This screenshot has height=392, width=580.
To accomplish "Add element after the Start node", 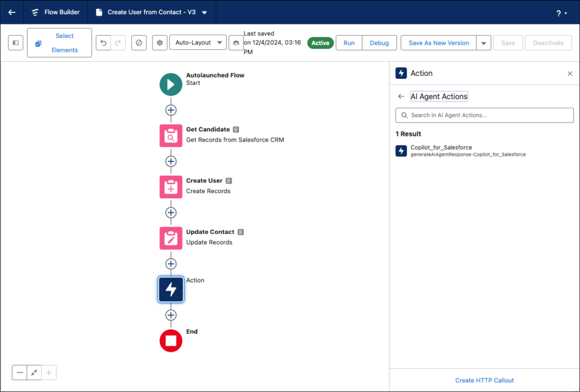I will point(171,110).
